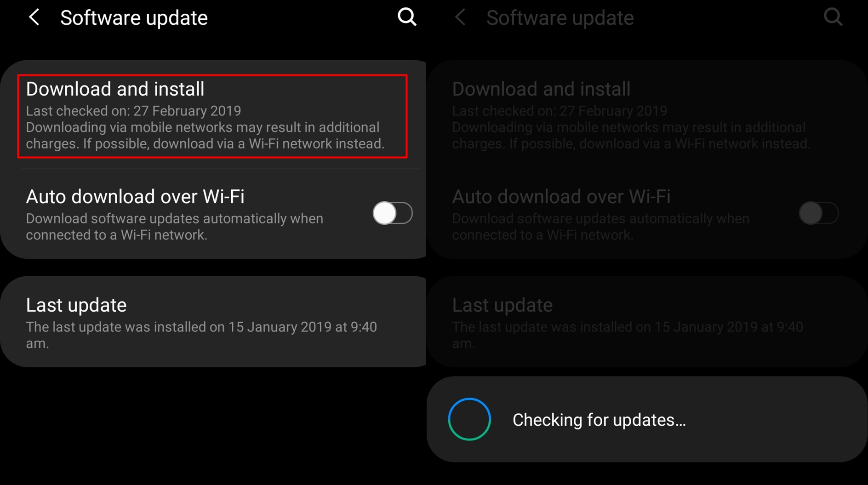Open the highlighted Download and install option
The width and height of the screenshot is (868, 485).
[212, 116]
